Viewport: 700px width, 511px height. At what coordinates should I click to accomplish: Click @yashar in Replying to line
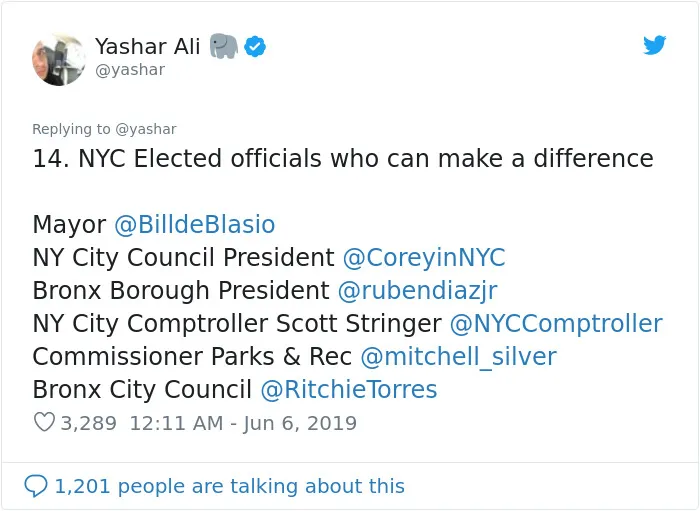[146, 129]
